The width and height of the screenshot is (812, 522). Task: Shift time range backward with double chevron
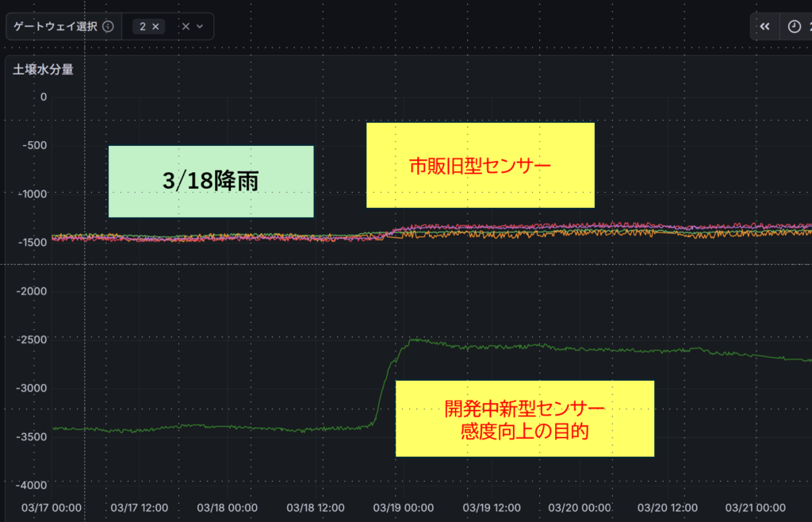[x=764, y=26]
